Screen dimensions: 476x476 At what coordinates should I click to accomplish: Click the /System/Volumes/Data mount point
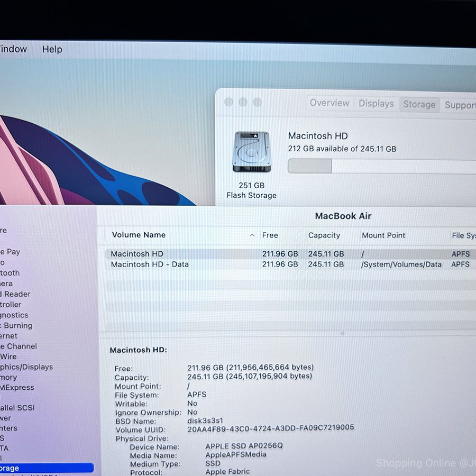[x=401, y=264]
